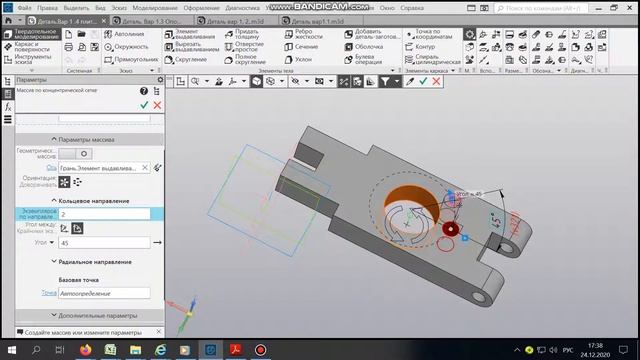Open Firefox from the taskbar

[x=85, y=350]
